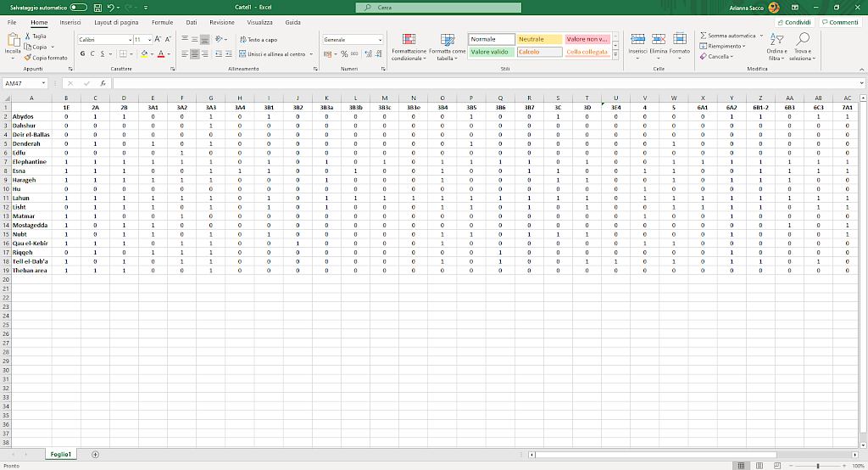Image resolution: width=868 pixels, height=470 pixels.
Task: Expand the Somma automatica arrow
Action: [x=762, y=36]
